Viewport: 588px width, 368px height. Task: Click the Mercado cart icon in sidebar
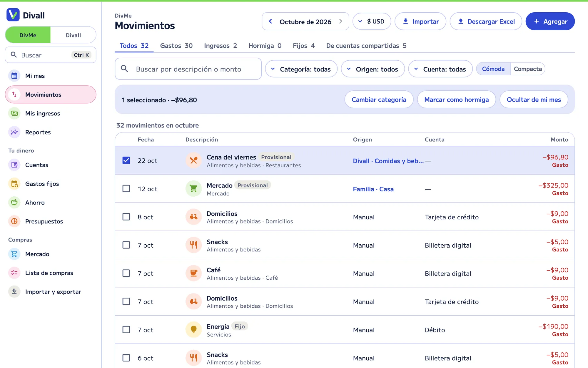[x=14, y=254]
